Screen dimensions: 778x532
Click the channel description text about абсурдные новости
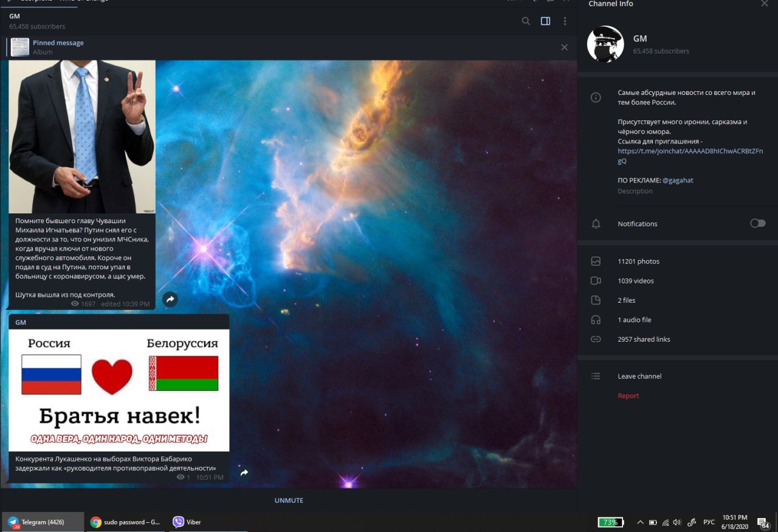[x=686, y=97]
